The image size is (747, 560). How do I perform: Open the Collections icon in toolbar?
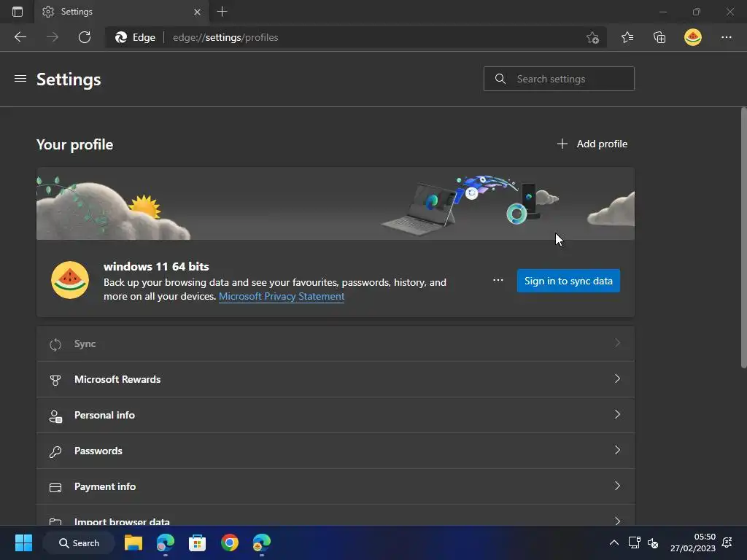pos(659,37)
